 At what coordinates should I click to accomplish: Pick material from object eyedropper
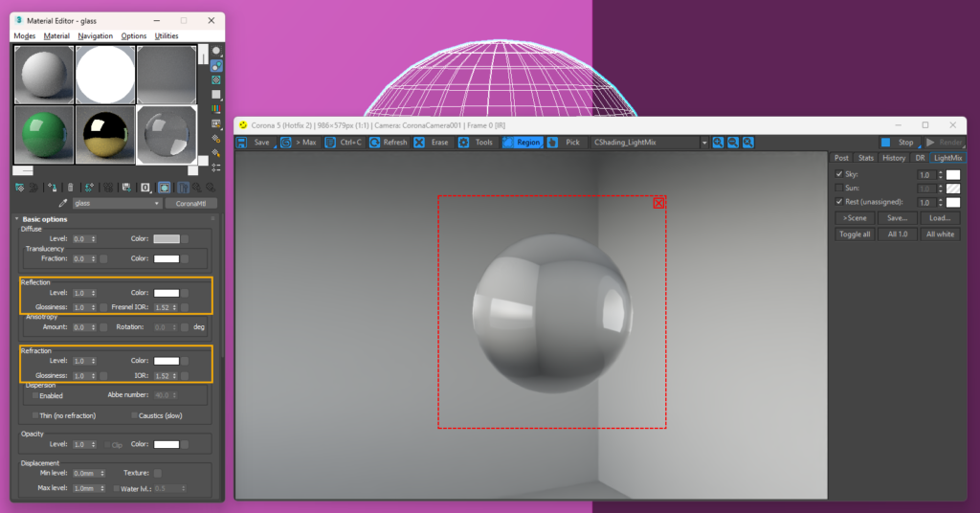[62, 203]
